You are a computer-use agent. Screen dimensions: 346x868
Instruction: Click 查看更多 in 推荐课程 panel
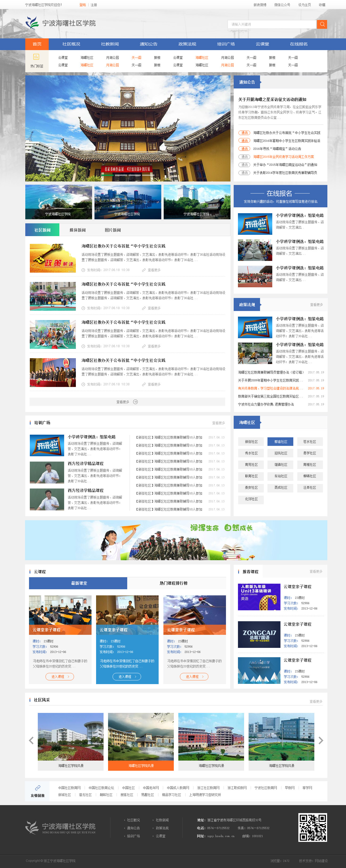click(316, 571)
